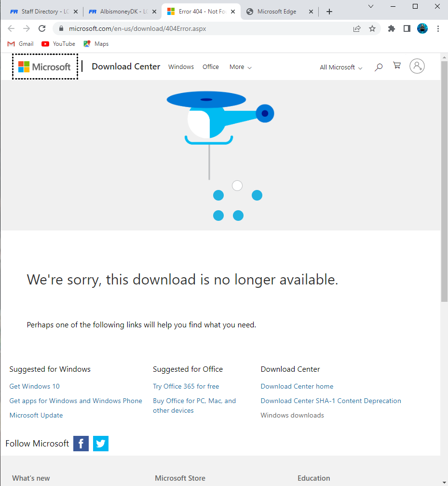448x486 pixels.
Task: Open the YouTube bookmark
Action: point(58,44)
